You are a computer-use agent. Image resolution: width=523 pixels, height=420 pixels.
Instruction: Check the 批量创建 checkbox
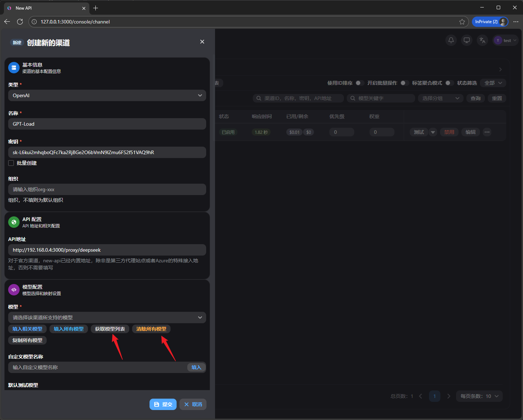(11, 163)
